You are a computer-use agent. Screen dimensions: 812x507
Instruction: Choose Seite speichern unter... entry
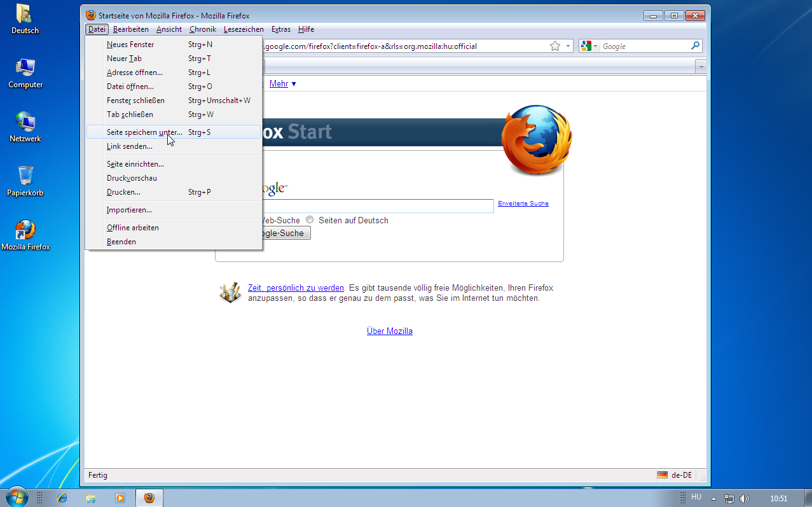pyautogui.click(x=174, y=132)
